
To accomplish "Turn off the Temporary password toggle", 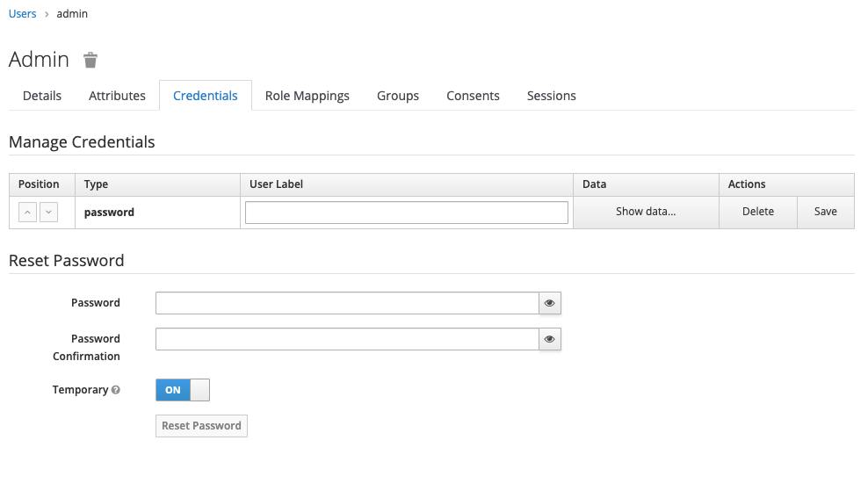I will [182, 390].
